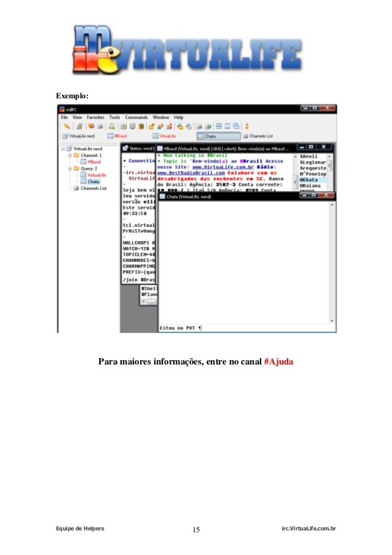392x555 pixels.
Task: Click the Channels list toolbar icon
Action: coord(100,126)
